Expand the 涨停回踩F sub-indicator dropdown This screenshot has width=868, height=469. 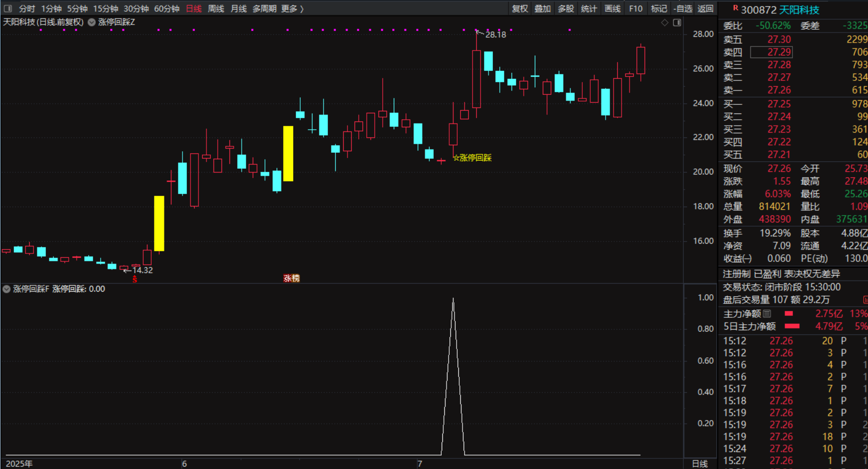(x=6, y=289)
